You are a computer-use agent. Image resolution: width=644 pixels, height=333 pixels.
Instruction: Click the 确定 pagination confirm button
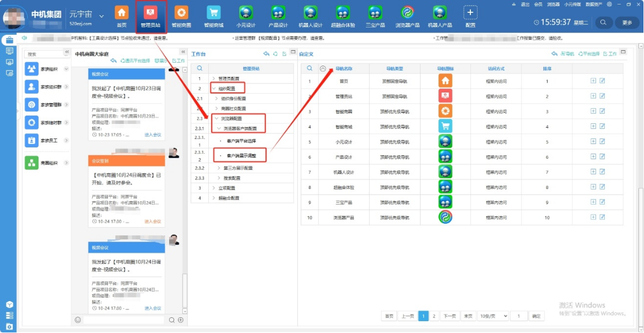(536, 316)
